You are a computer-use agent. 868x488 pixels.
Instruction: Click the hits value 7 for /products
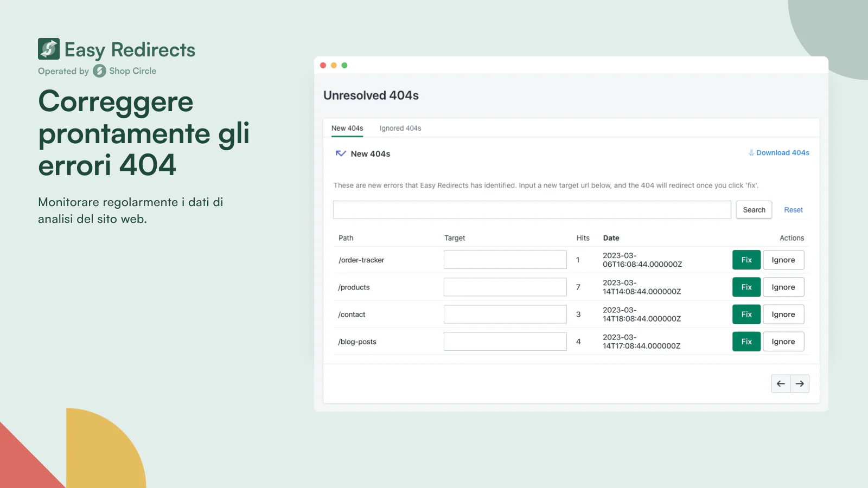click(x=578, y=287)
